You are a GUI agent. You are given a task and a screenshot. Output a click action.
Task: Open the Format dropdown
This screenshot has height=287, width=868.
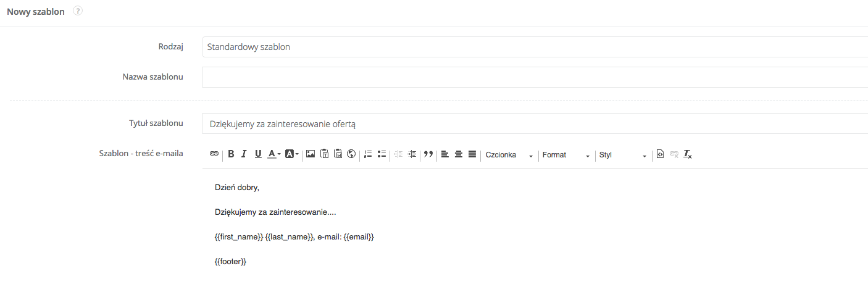point(566,155)
